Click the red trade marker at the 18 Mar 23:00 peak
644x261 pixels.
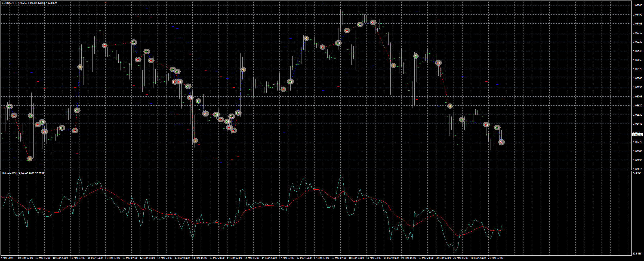point(373,23)
